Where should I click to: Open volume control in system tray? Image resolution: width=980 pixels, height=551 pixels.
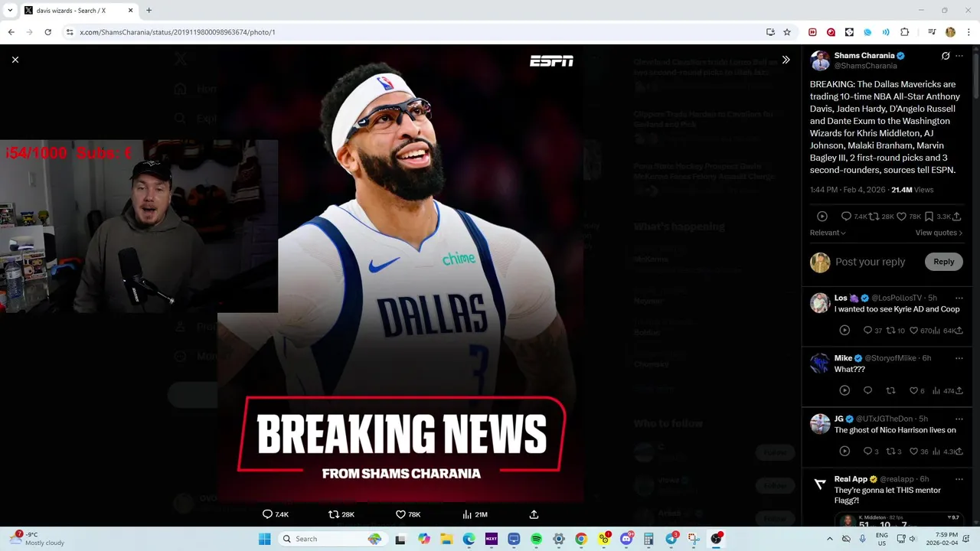912,539
